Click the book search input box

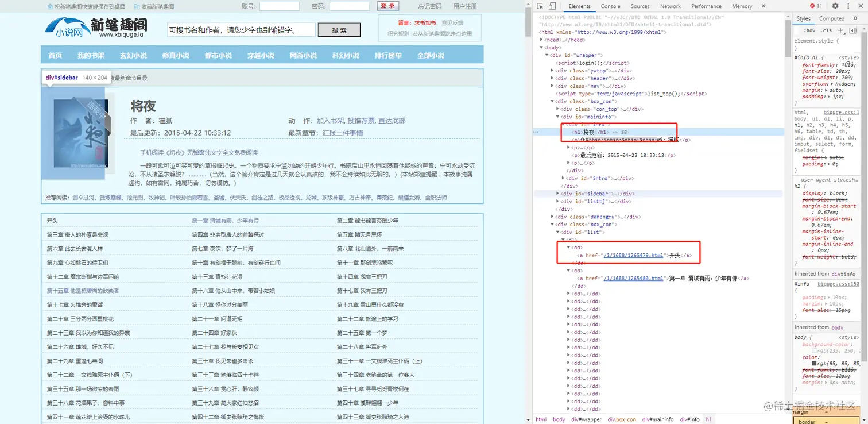pyautogui.click(x=241, y=30)
